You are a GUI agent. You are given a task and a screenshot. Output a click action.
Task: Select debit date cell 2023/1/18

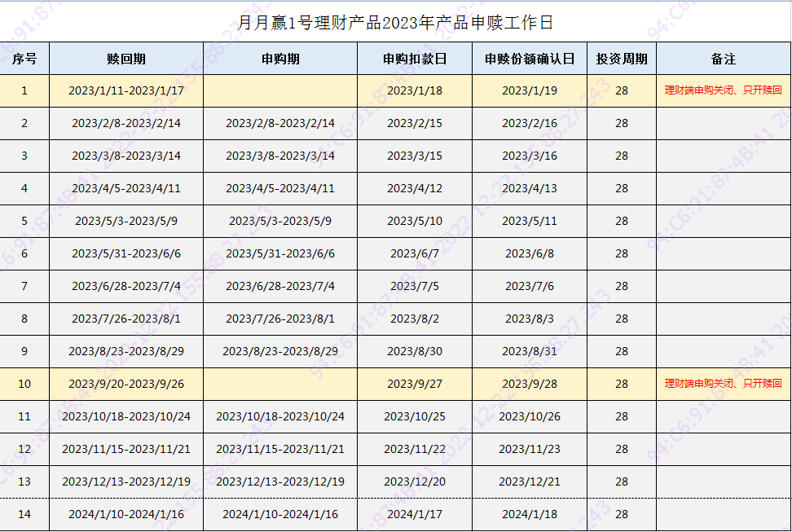415,91
